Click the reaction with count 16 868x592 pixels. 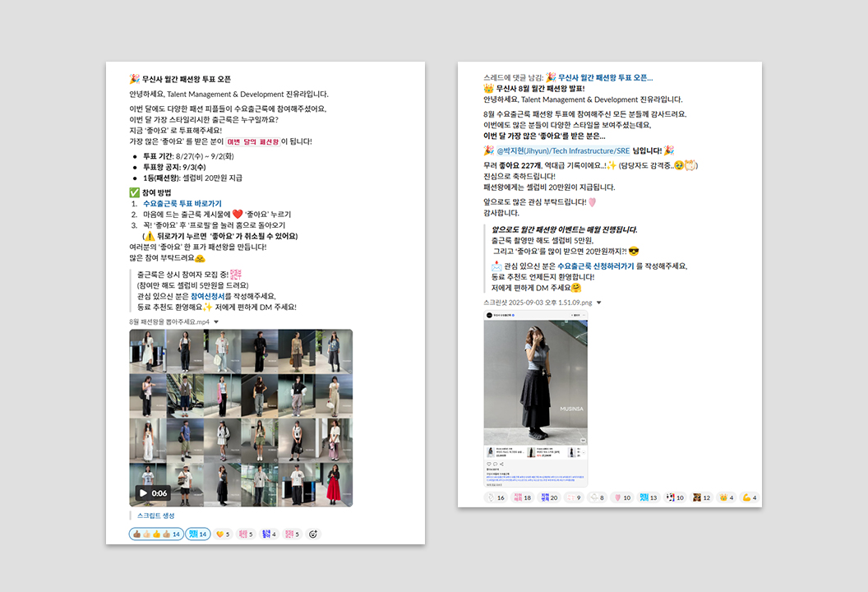496,497
